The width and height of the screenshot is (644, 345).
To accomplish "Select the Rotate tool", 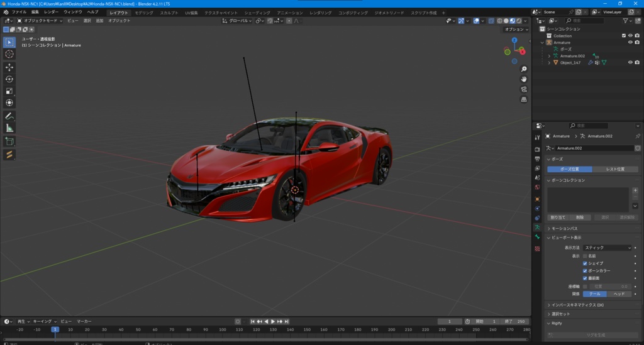I will point(9,79).
